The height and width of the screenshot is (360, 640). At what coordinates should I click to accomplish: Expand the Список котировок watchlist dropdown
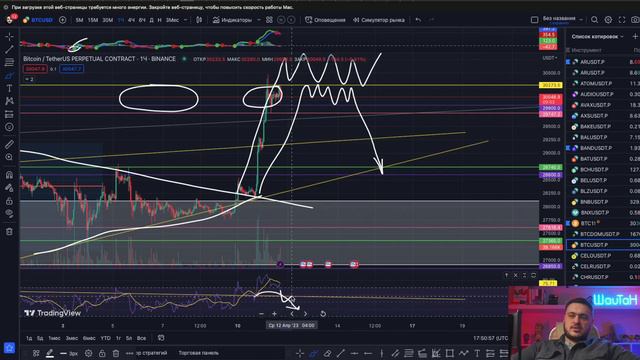coord(598,36)
